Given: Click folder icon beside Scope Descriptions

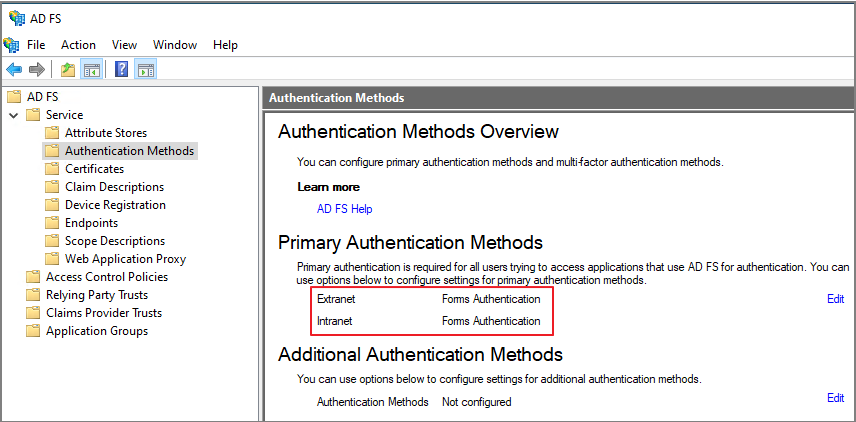Looking at the screenshot, I should (52, 241).
